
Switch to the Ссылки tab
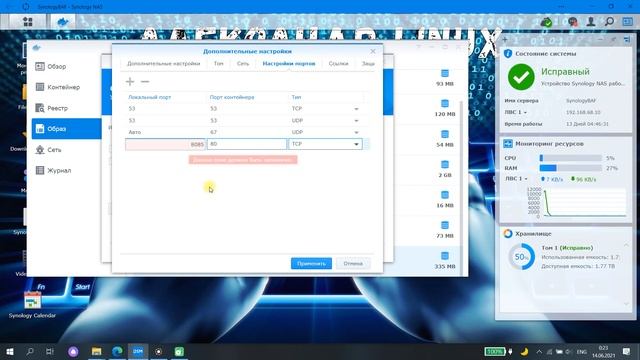tap(338, 64)
